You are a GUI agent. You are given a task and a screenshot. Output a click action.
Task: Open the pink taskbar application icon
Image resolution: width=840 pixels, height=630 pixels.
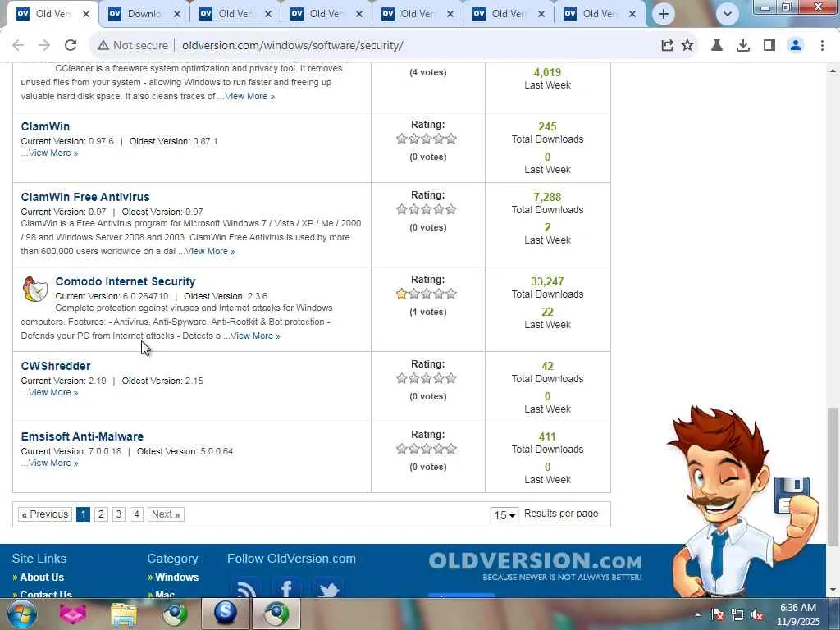tap(73, 614)
